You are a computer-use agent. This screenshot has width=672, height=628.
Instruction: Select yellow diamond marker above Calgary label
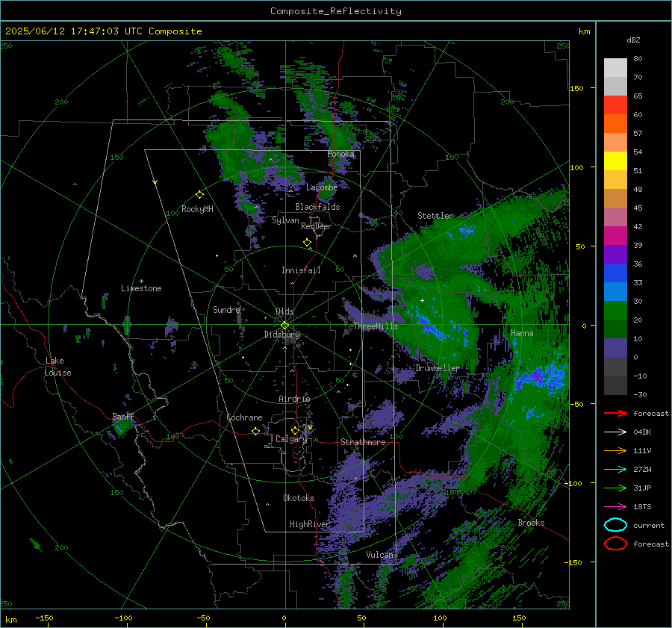pyautogui.click(x=295, y=430)
